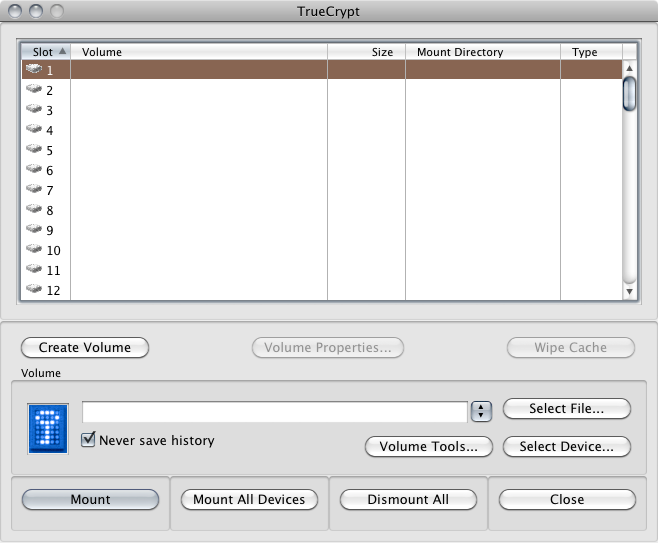Sort the list by Slot column header
Image resolution: width=658 pixels, height=543 pixels.
tap(46, 52)
